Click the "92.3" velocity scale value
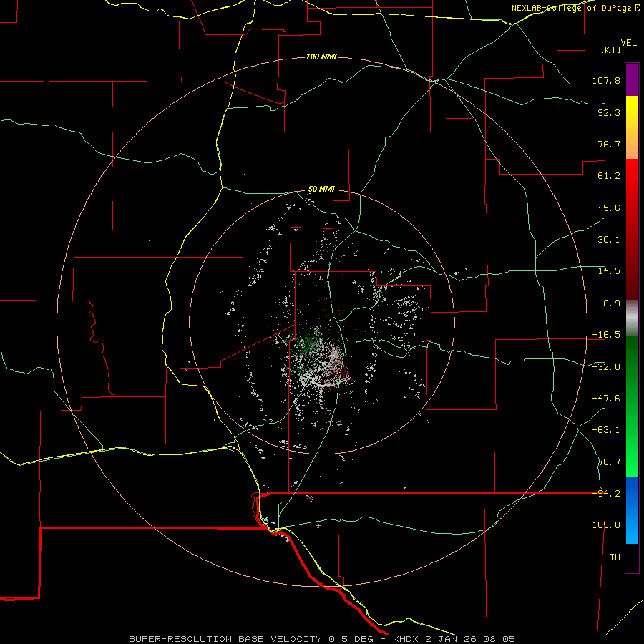The width and height of the screenshot is (644, 644). (x=609, y=112)
